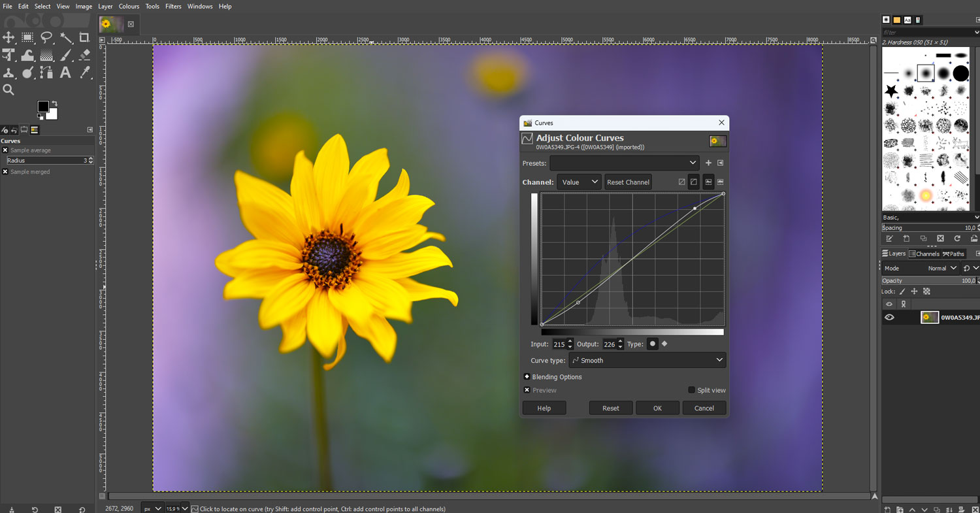The height and width of the screenshot is (513, 980).
Task: Click the Reset Channel button
Action: (627, 182)
